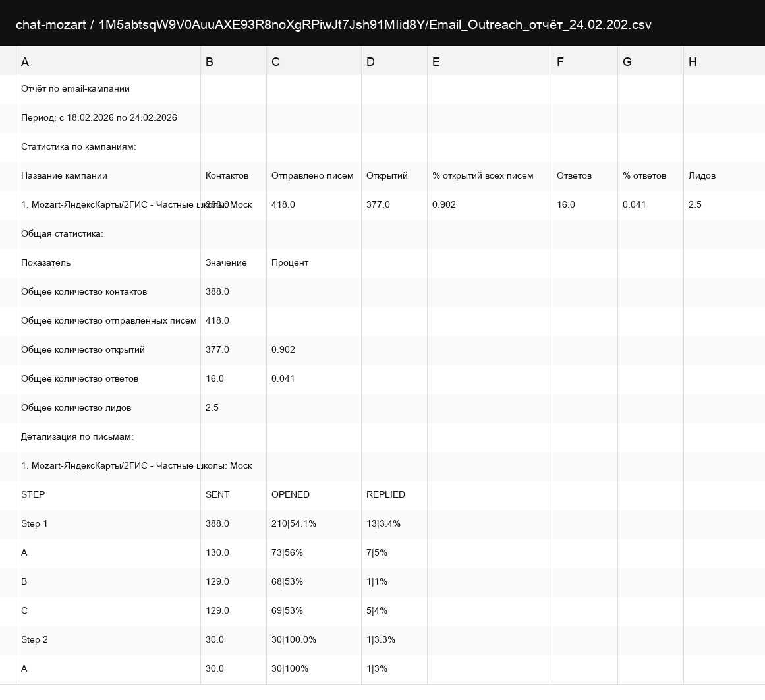Select the '% открытий всех писем' cell

(490, 176)
